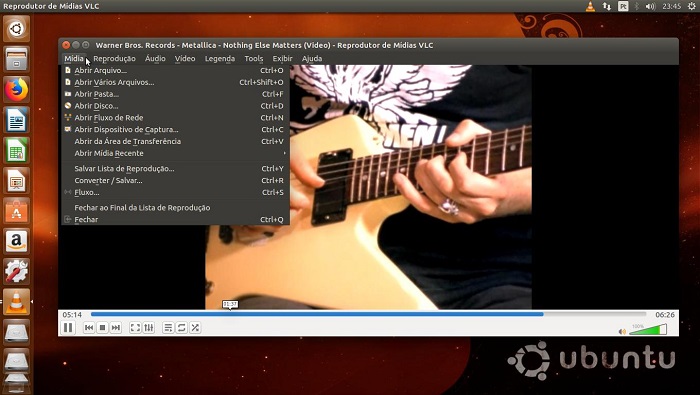Screen dimensions: 700x395
Task: Show the playlist icon
Action: (x=168, y=328)
